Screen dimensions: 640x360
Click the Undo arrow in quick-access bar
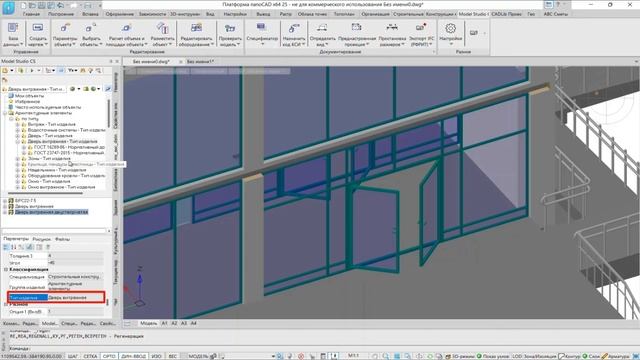(x=60, y=5)
